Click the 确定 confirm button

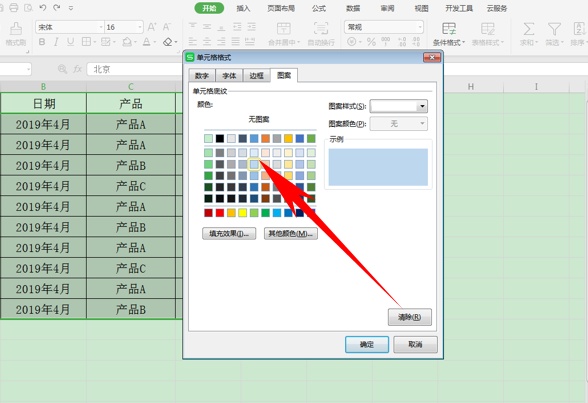pos(367,344)
